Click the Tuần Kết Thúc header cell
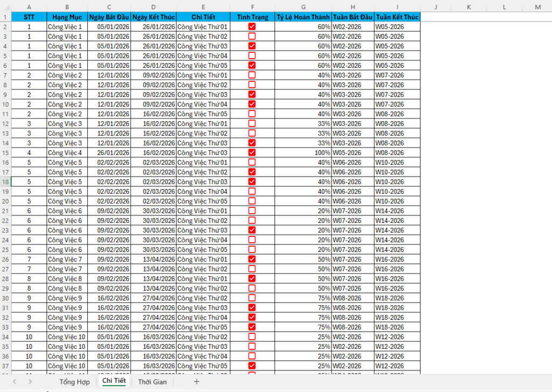Screen dimensions: 552x392 click(x=397, y=17)
